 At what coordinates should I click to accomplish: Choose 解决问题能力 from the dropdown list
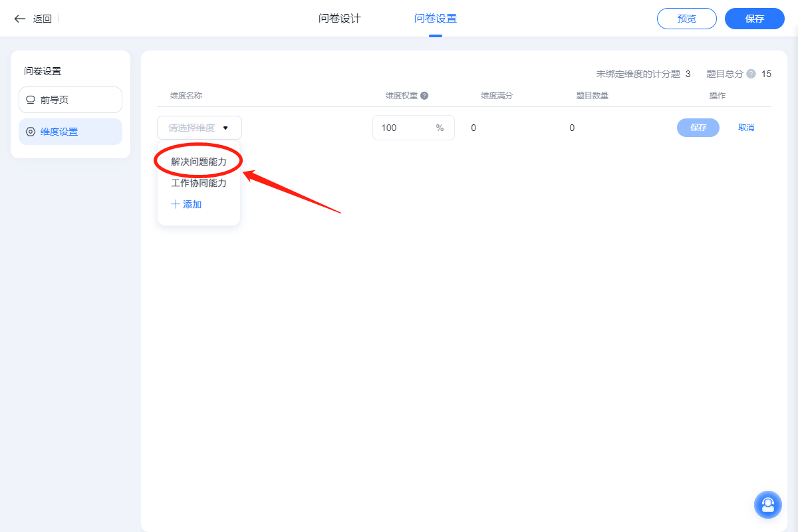tap(199, 162)
